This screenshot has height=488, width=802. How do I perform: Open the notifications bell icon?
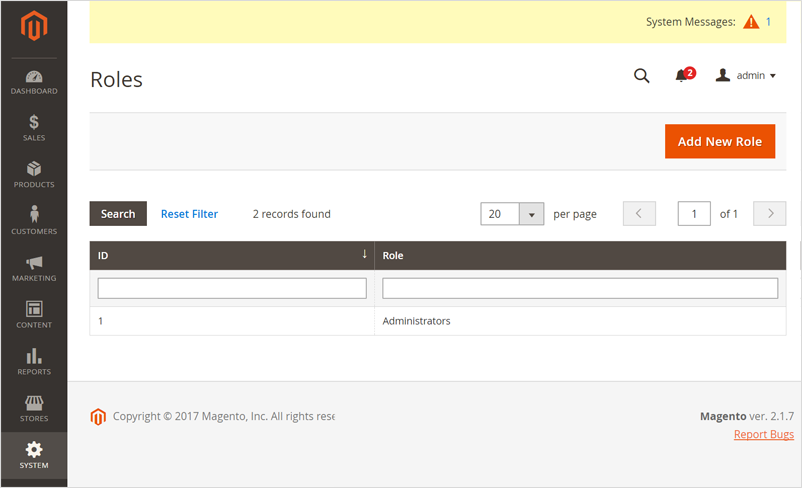tap(683, 76)
